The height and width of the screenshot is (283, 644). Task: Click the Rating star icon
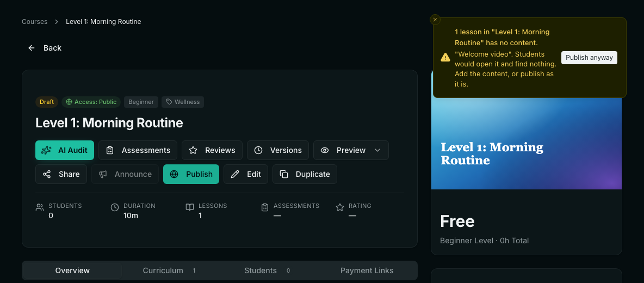(339, 207)
